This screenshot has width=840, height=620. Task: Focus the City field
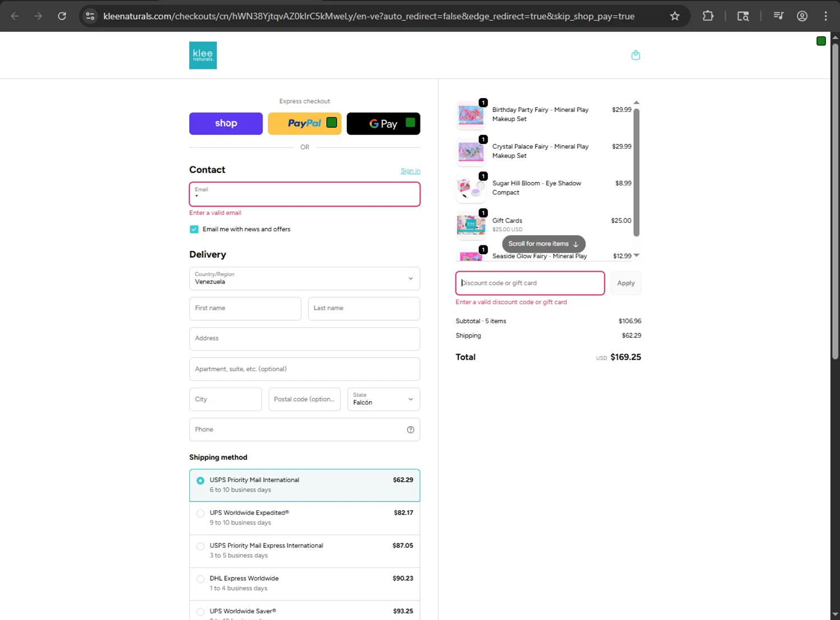click(226, 399)
